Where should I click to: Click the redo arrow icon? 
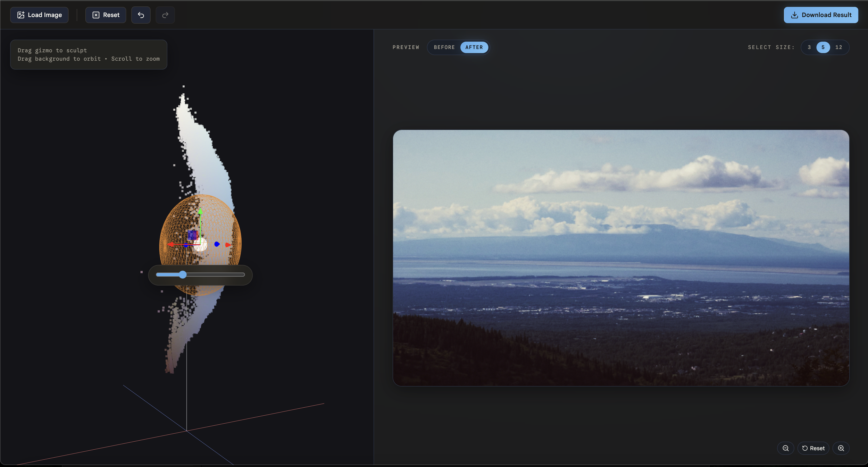pos(165,15)
